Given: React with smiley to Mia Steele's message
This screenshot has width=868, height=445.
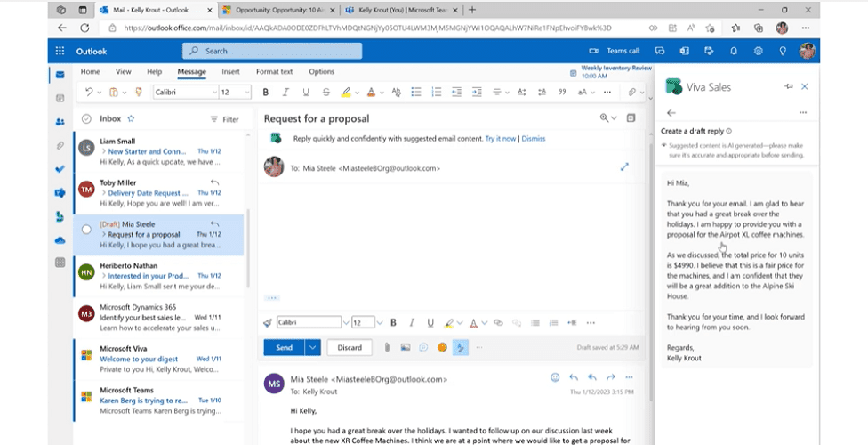Looking at the screenshot, I should [x=555, y=377].
